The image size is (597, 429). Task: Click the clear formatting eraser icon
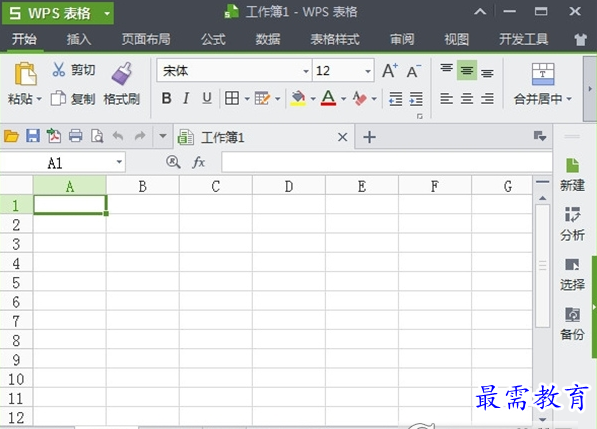359,98
